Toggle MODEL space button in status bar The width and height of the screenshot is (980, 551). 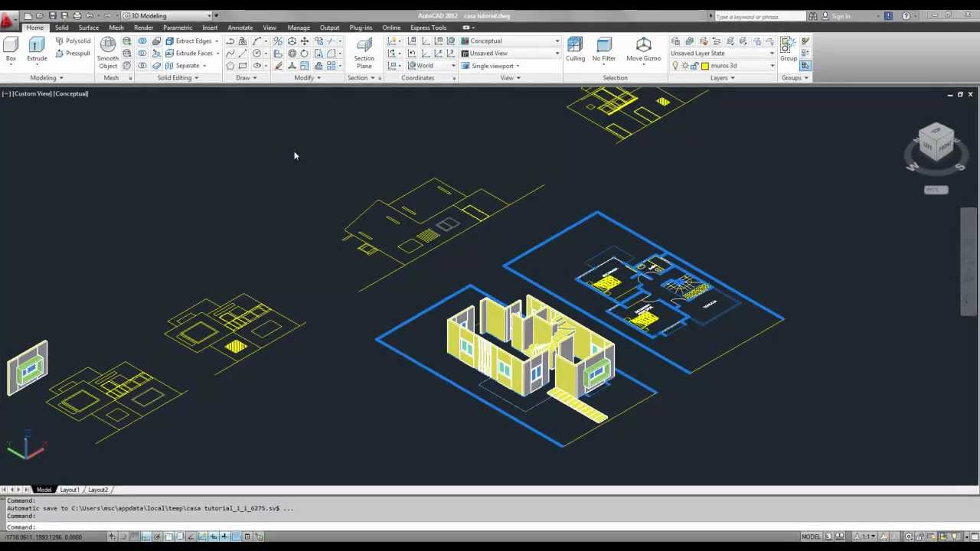[x=811, y=536]
